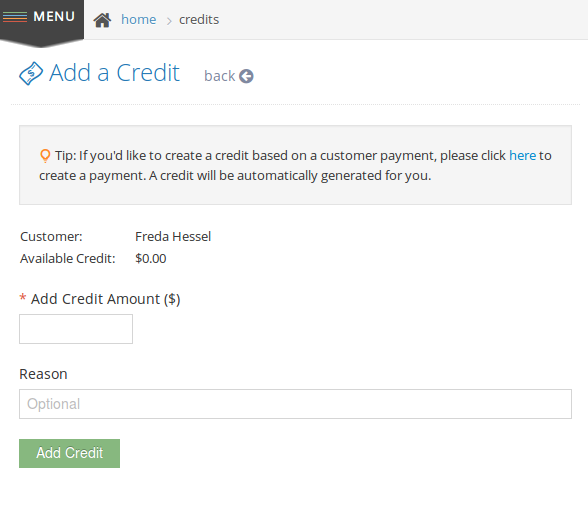Click the house home icon
Screen dimensions: 588x508
102,20
